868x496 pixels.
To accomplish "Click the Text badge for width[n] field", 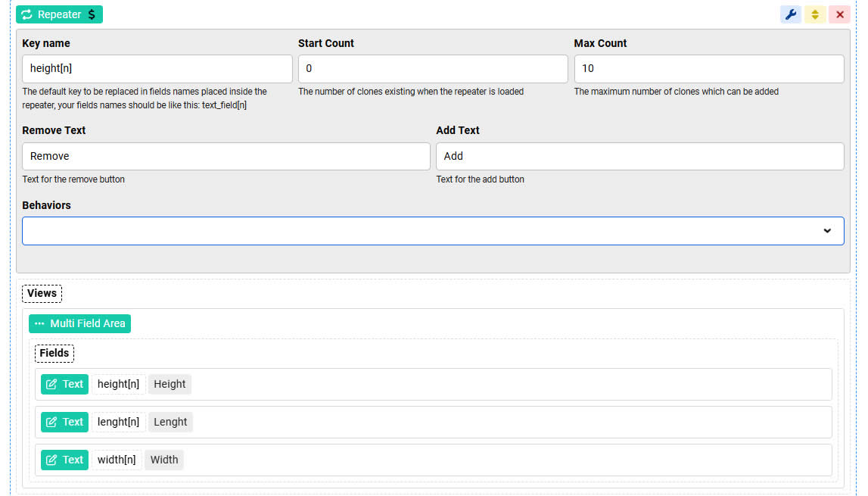I will point(64,460).
